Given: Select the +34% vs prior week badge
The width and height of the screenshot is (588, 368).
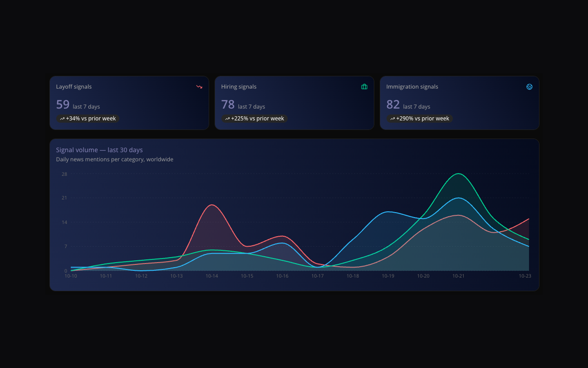Looking at the screenshot, I should click(x=88, y=119).
